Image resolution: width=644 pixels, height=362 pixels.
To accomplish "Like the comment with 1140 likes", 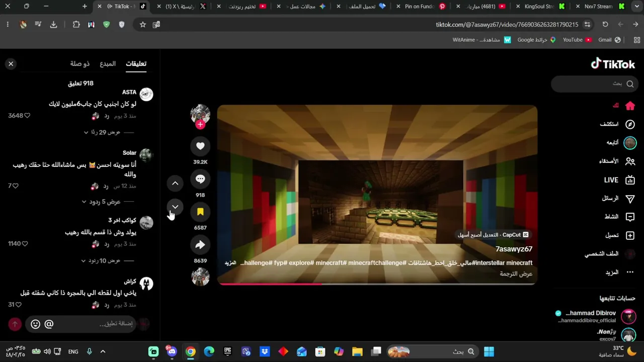I will [x=25, y=244].
